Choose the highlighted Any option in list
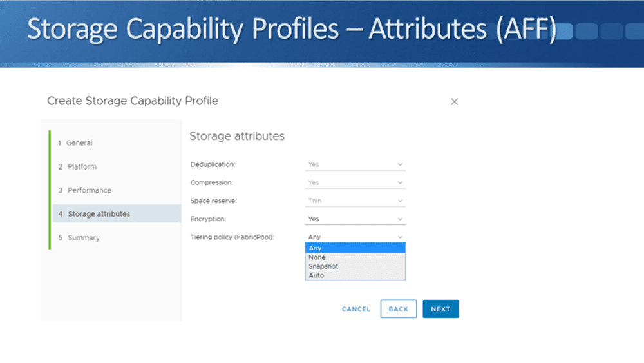 coord(355,248)
